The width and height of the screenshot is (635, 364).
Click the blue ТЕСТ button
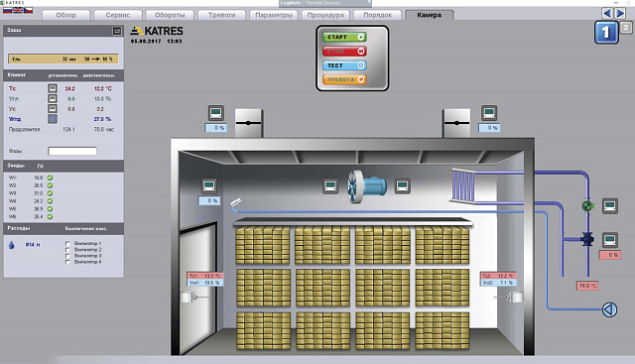[344, 65]
